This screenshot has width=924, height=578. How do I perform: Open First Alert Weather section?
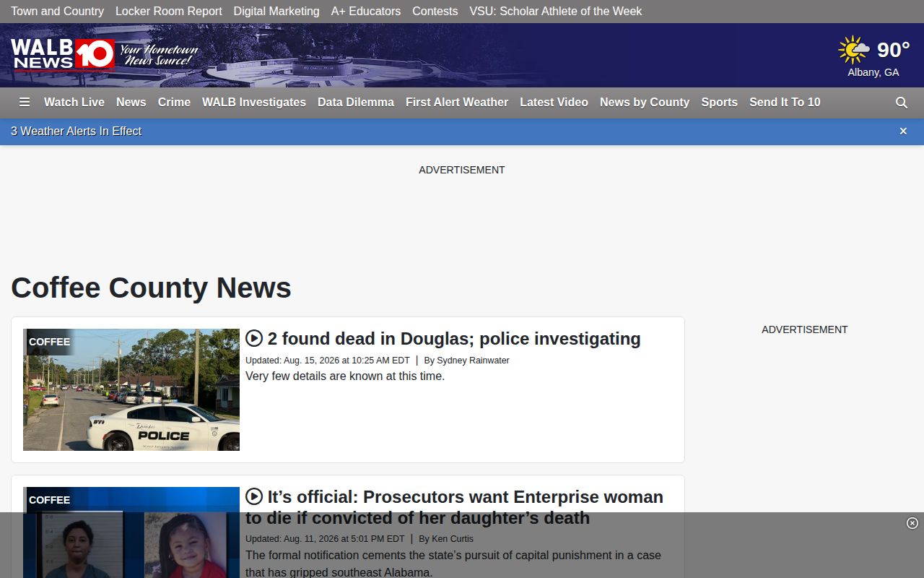(457, 102)
